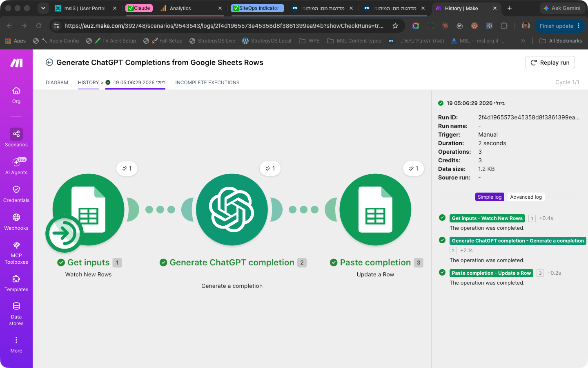Reload the page in the browser
The width and height of the screenshot is (588, 368).
coord(39,26)
